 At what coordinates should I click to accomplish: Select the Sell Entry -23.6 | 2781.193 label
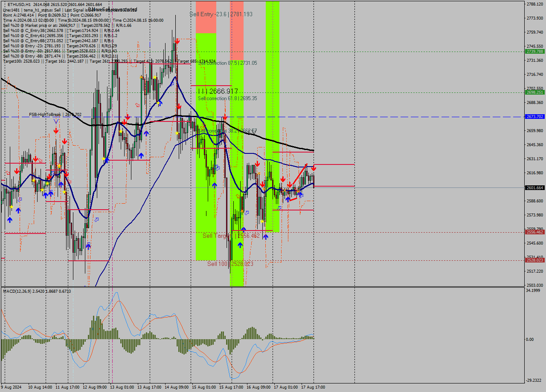[220, 14]
